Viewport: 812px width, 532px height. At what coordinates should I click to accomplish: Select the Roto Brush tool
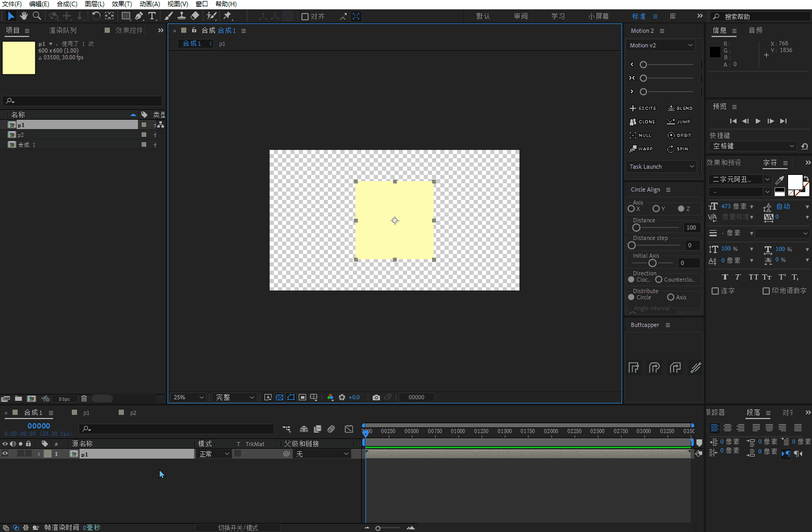click(211, 16)
